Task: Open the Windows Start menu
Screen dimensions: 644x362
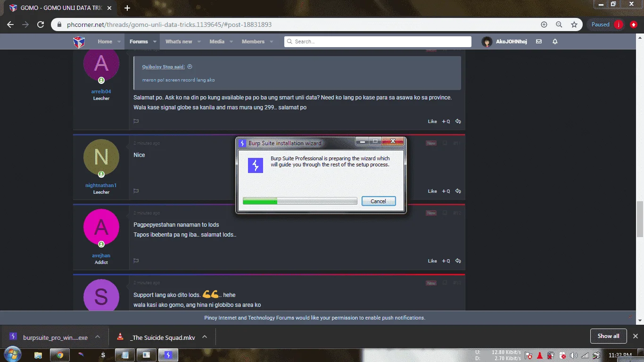Action: pyautogui.click(x=12, y=354)
